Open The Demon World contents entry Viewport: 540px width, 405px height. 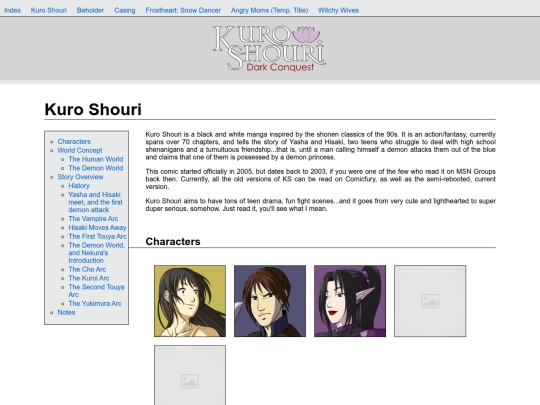96,168
